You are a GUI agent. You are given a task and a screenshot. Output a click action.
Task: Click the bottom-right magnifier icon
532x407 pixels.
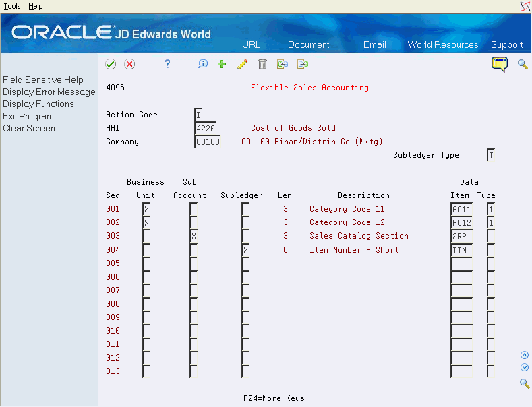(525, 383)
